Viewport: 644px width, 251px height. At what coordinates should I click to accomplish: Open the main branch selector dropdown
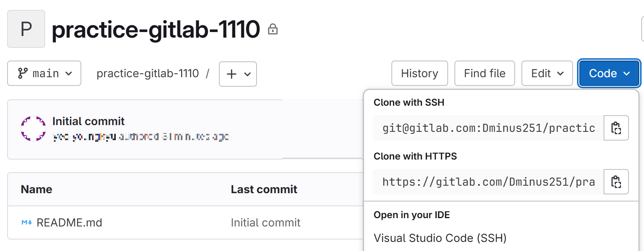click(x=44, y=73)
